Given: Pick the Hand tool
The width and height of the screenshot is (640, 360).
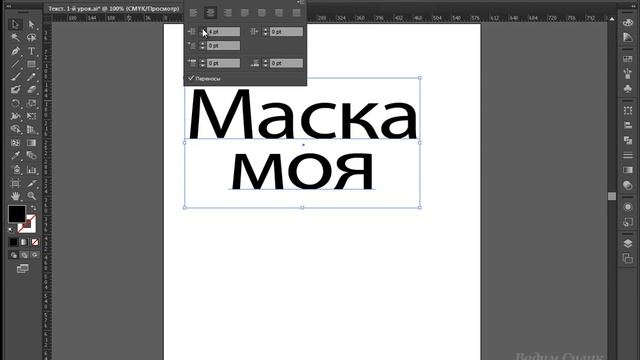Looking at the screenshot, I should [x=15, y=196].
